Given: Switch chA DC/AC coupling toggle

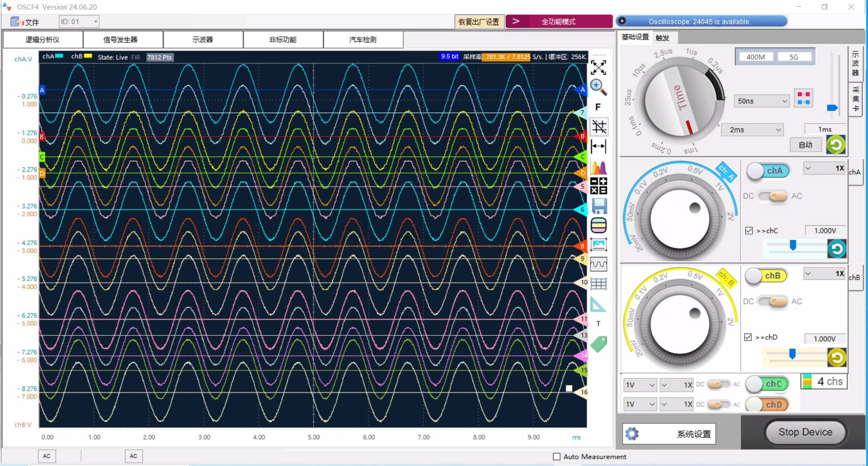Looking at the screenshot, I should coord(772,196).
